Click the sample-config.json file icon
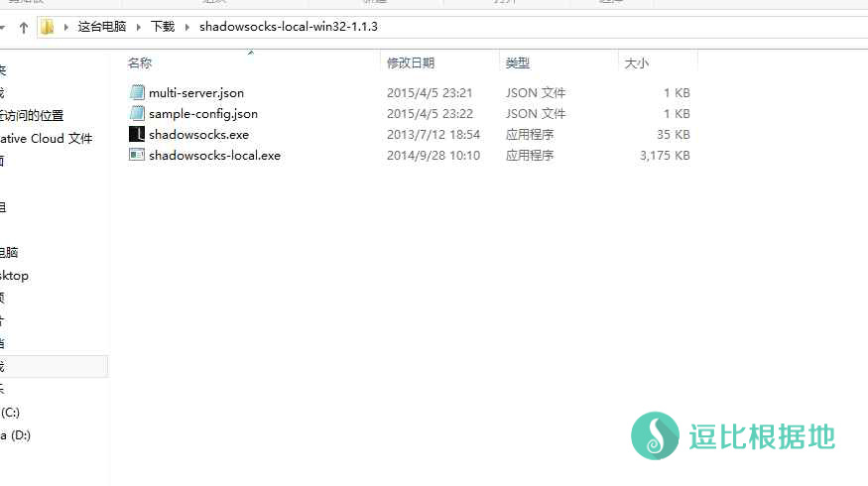The image size is (868, 486). tap(137, 113)
